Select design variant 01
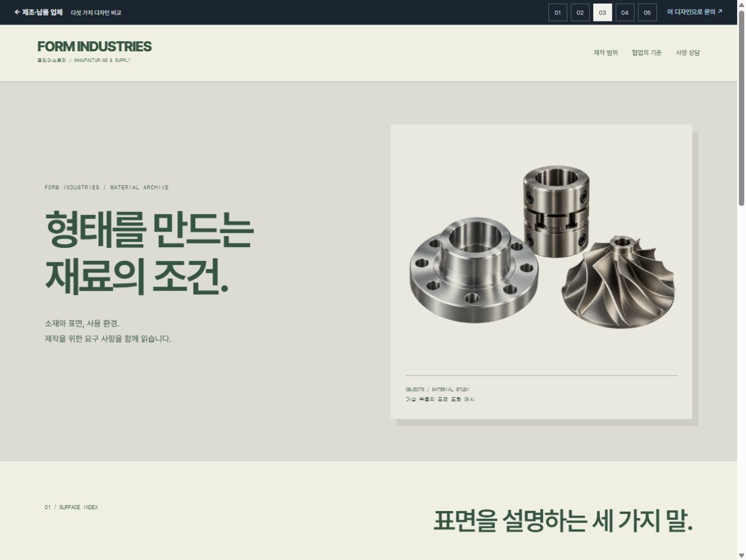 coord(557,13)
